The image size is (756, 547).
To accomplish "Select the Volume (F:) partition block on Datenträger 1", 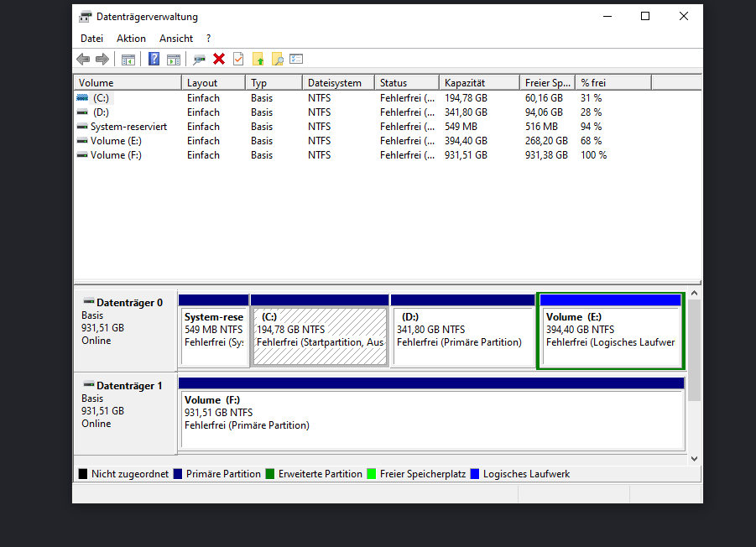I will [x=431, y=414].
